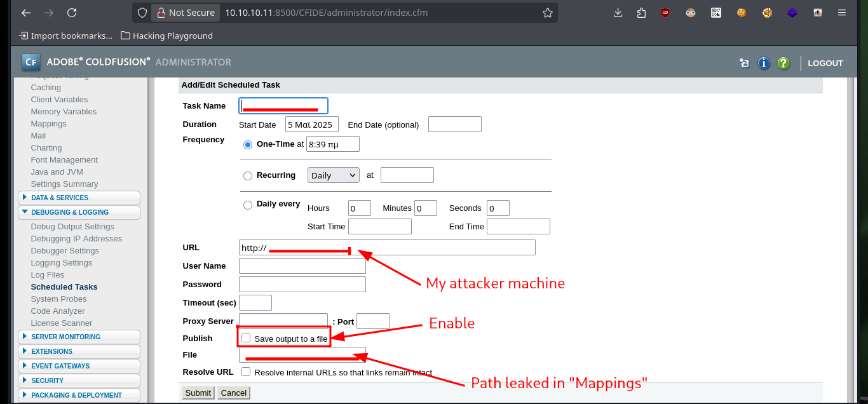Click the blue system information icon

[x=764, y=63]
